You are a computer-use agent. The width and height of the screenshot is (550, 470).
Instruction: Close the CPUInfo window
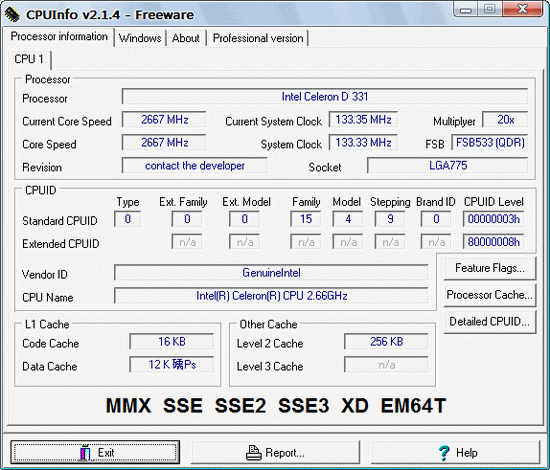pos(522,9)
